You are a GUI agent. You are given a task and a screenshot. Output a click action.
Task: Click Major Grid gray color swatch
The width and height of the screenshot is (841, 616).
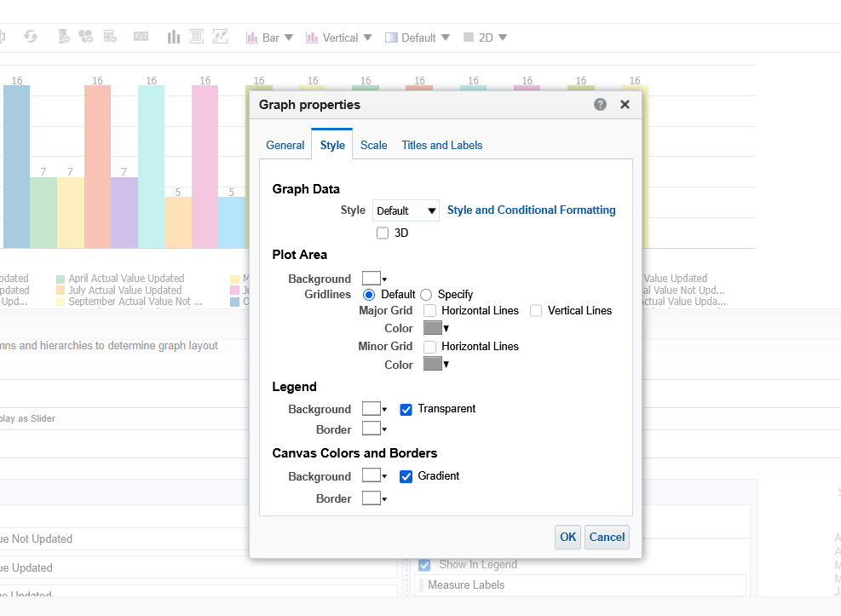coord(433,327)
